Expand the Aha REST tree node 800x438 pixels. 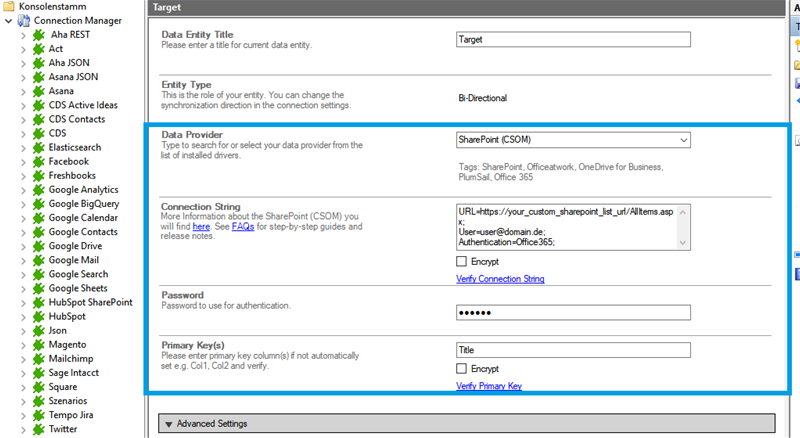23,35
